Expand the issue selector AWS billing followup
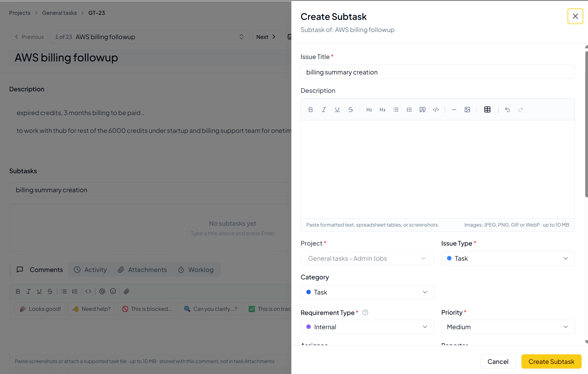The image size is (588, 374). (x=150, y=37)
